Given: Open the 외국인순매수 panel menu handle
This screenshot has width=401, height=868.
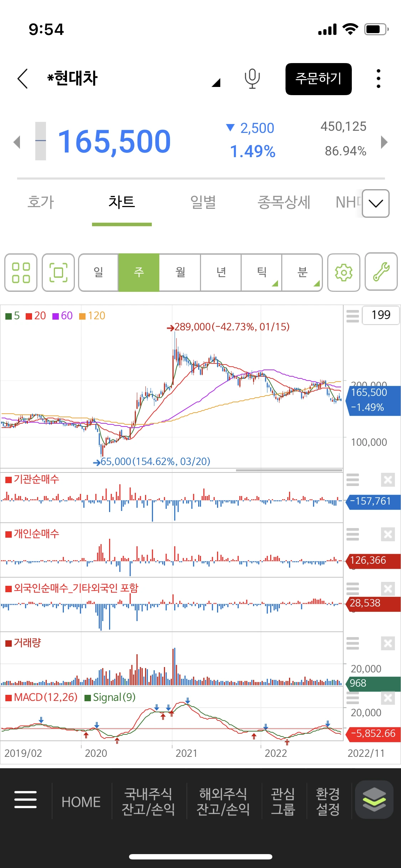Looking at the screenshot, I should tap(353, 589).
